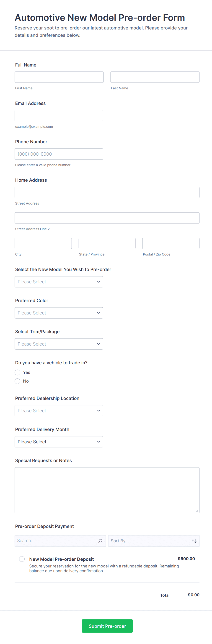Click the product Search box

click(56, 541)
